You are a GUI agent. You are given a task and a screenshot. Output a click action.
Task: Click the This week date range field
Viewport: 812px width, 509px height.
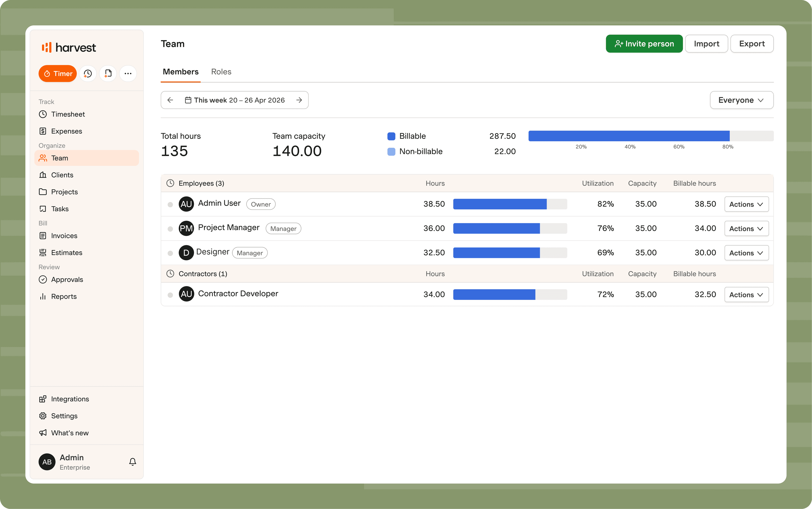234,100
